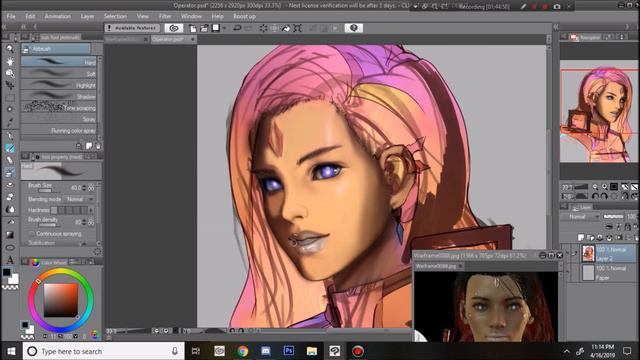The height and width of the screenshot is (360, 640).
Task: Adjust Brush Size stepper arrows
Action: (84, 188)
